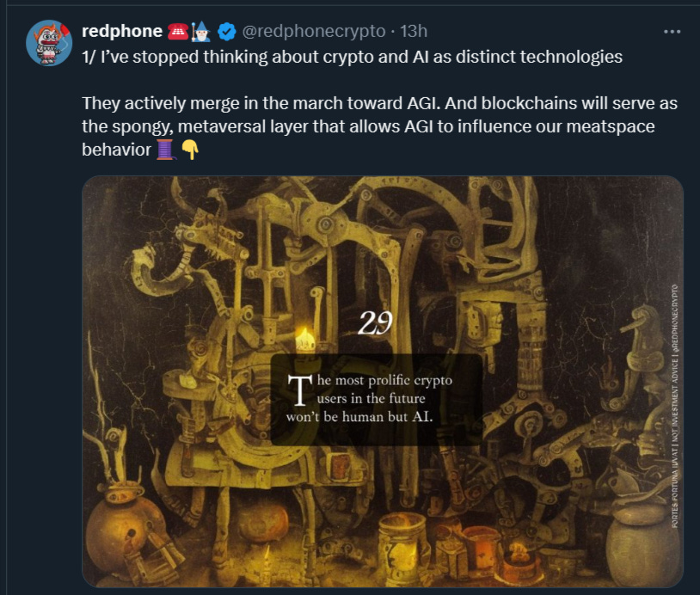Screen dimensions: 700x595
Task: Click the wizard emoji next to the name
Action: click(200, 31)
